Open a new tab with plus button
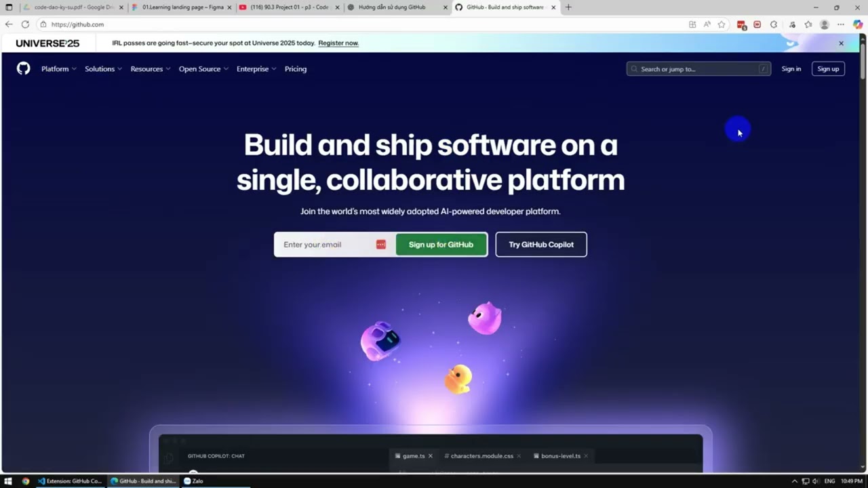The width and height of the screenshot is (868, 488). [568, 7]
